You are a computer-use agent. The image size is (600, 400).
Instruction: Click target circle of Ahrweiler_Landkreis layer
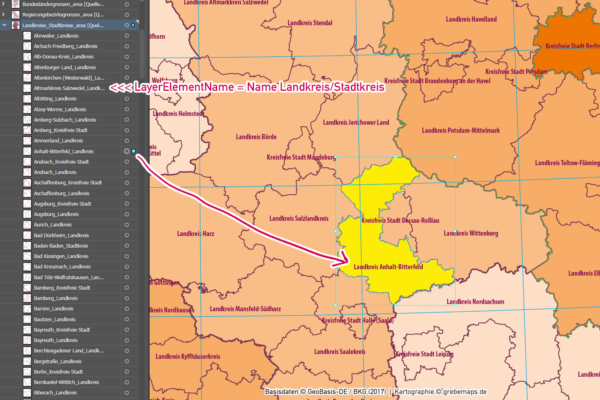click(127, 36)
